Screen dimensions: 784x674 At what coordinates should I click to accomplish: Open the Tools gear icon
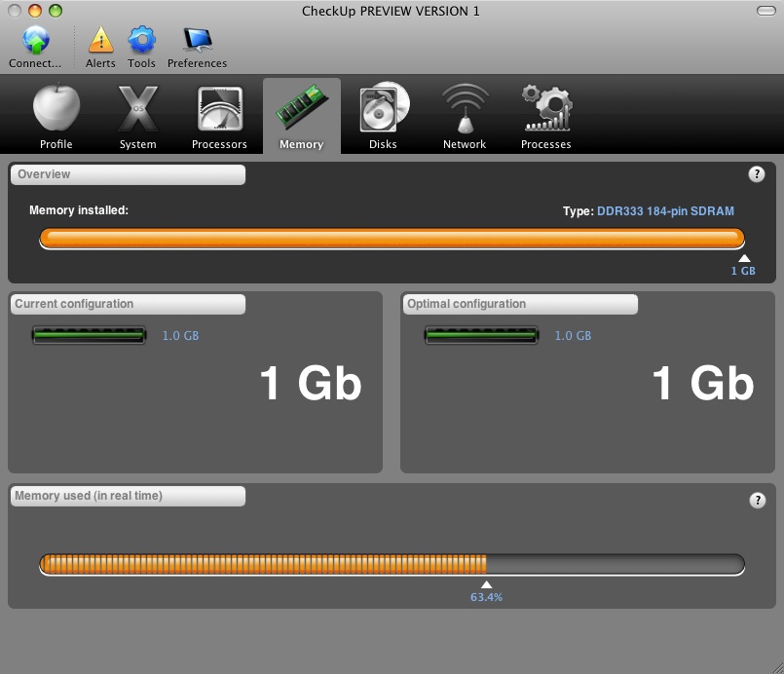(141, 40)
